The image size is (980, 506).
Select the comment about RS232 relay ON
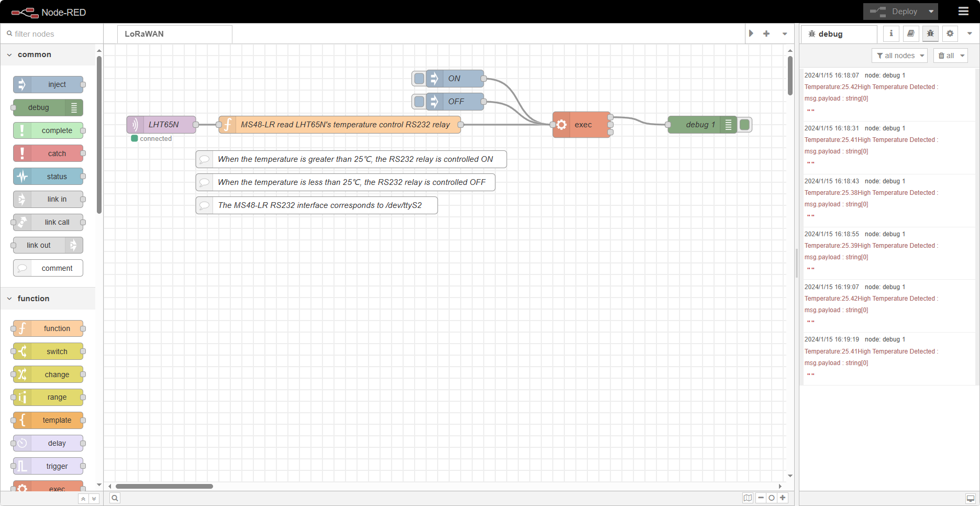351,159
